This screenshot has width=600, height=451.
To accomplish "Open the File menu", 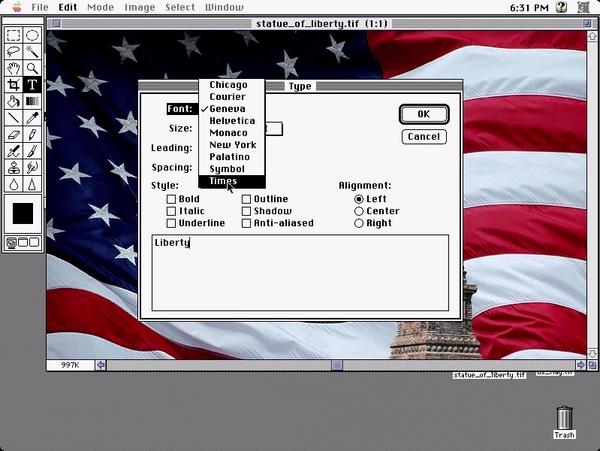I will click(40, 7).
